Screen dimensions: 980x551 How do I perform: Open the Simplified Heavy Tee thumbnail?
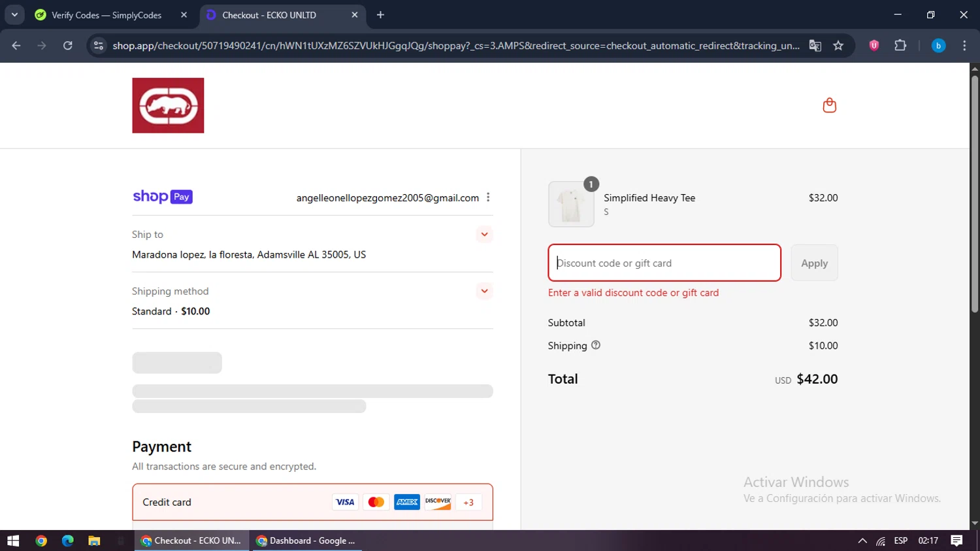point(571,204)
